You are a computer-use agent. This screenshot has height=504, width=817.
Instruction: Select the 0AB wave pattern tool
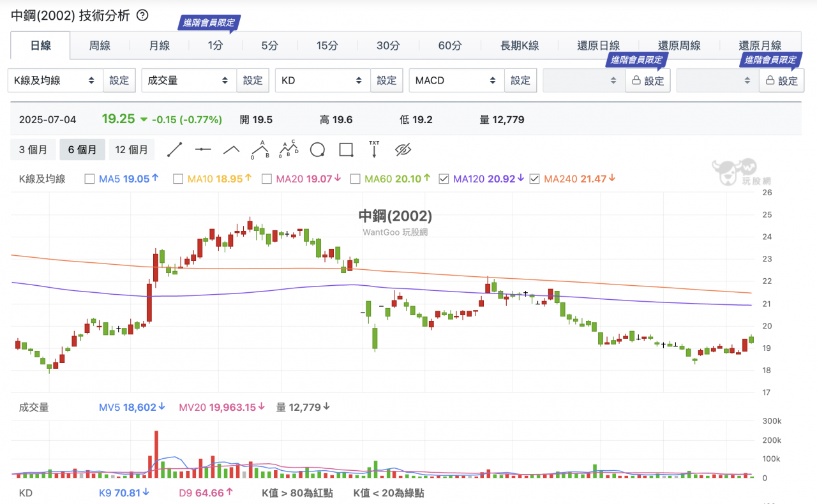pyautogui.click(x=260, y=150)
